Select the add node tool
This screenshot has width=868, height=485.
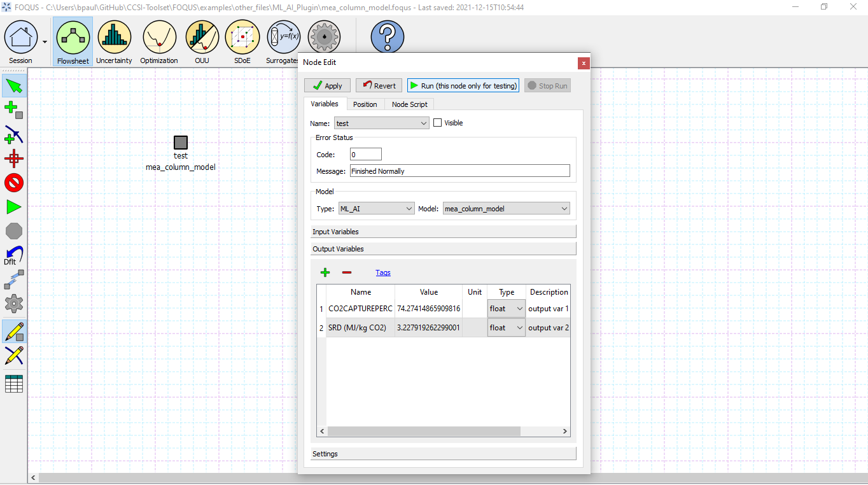(x=14, y=110)
